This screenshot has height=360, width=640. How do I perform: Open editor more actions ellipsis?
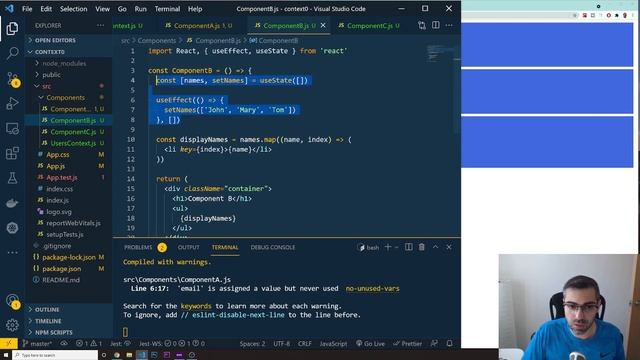[449, 25]
